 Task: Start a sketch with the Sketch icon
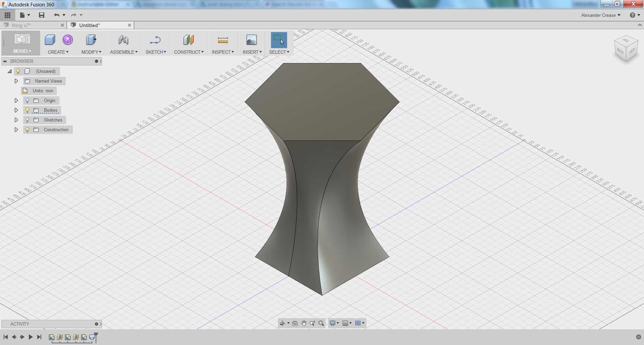tap(155, 40)
